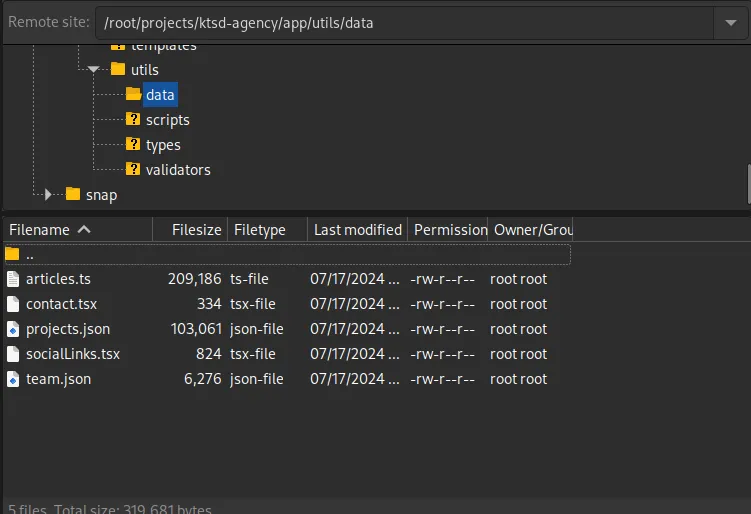Viewport: 751px width, 514px height.
Task: Click the socialLinks.tsx file icon
Action: pyautogui.click(x=12, y=354)
